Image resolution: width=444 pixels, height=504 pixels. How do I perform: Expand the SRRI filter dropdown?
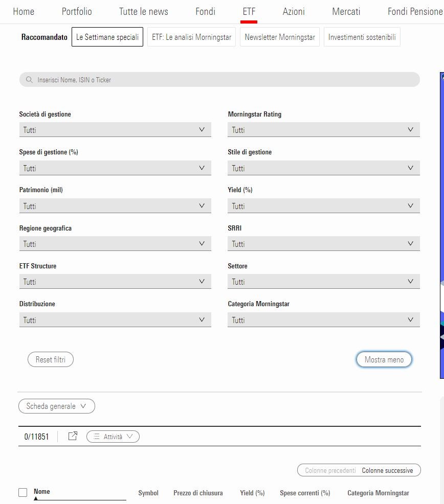click(323, 244)
